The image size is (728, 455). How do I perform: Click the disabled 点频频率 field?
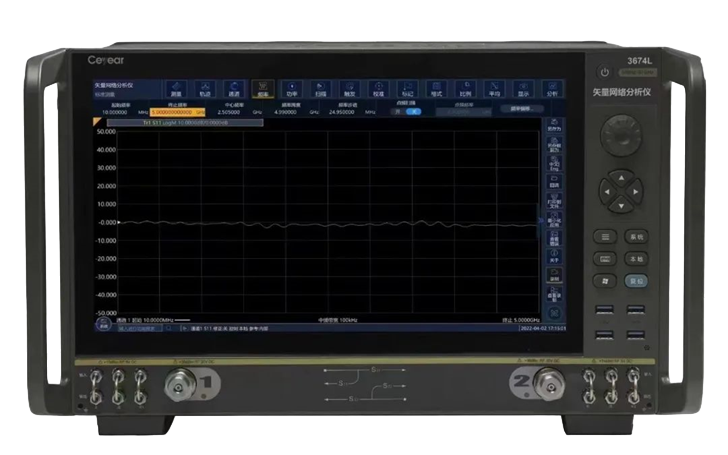point(463,112)
